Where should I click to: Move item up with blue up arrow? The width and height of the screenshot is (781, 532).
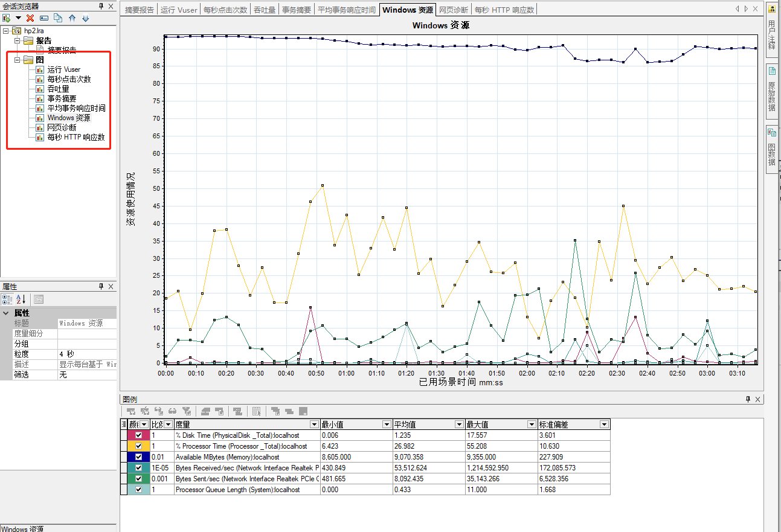(72, 18)
